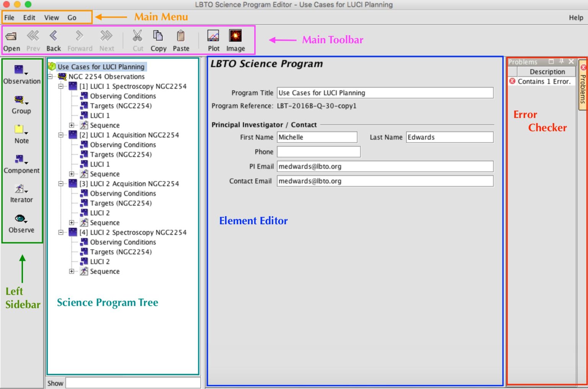
Task: Add an Iterator from left sidebar
Action: pyautogui.click(x=21, y=194)
